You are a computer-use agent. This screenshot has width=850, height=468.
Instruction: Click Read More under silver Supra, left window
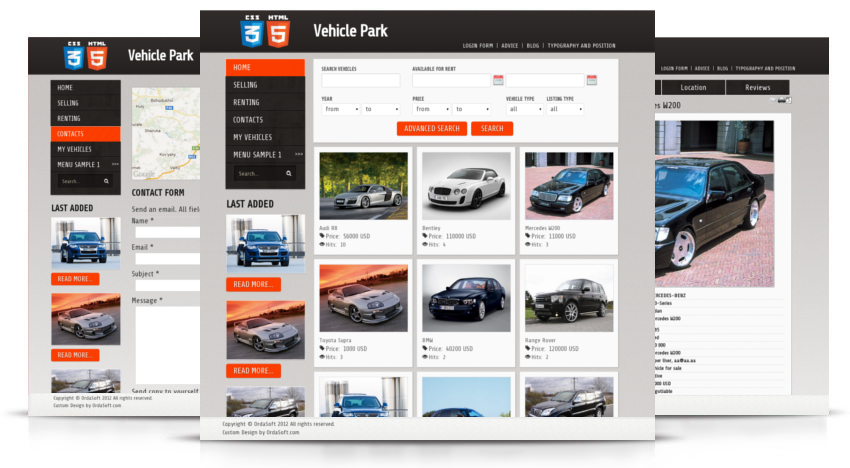tap(75, 355)
